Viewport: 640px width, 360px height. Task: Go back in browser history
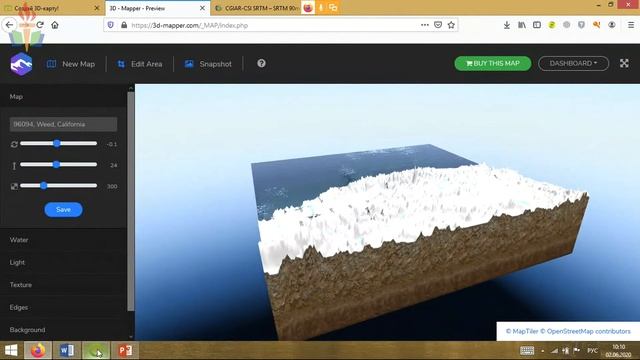pyautogui.click(x=9, y=25)
